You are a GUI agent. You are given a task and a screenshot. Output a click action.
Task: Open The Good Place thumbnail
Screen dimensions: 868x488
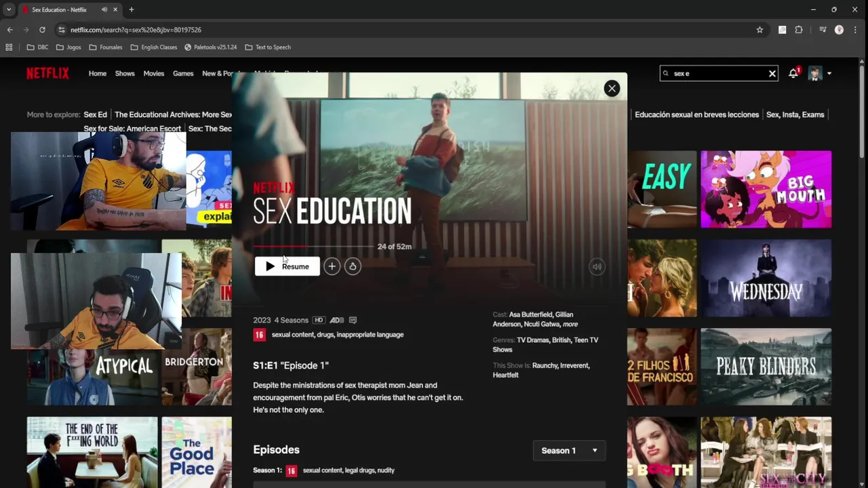click(197, 452)
